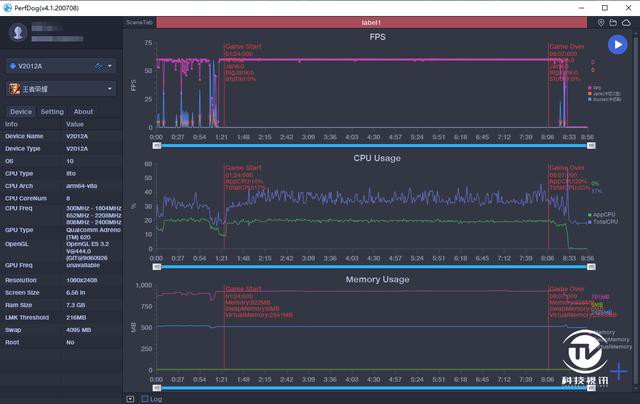
Task: Click the CPU Arch value arm64-v8a
Action: tap(82, 186)
